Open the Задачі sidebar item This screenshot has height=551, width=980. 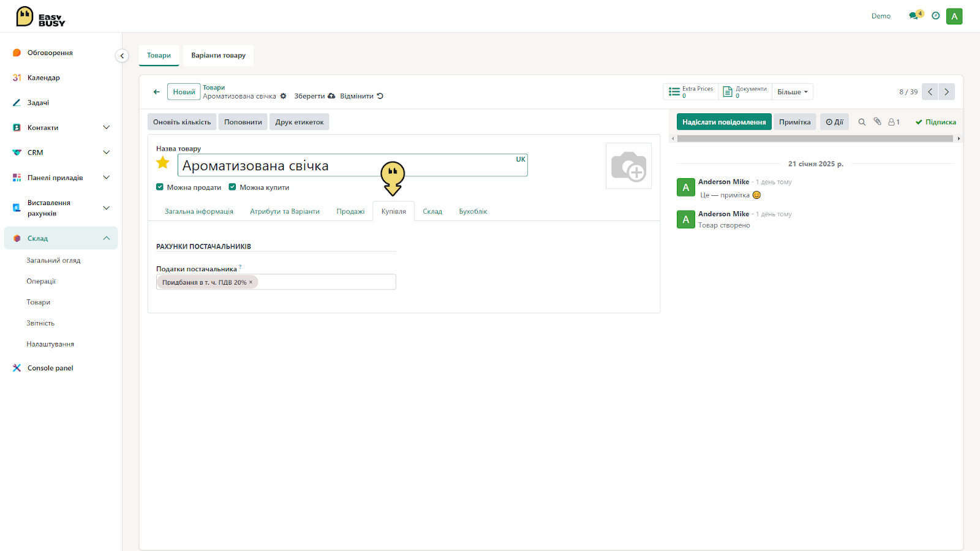(x=38, y=103)
